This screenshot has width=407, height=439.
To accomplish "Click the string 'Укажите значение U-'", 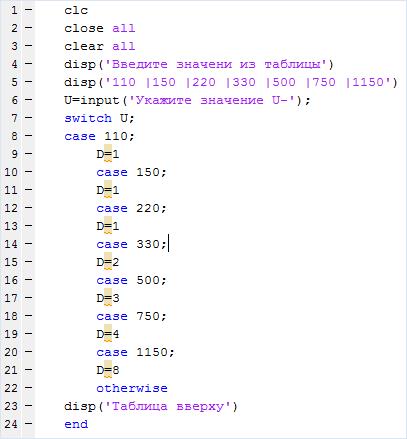I will 212,100.
